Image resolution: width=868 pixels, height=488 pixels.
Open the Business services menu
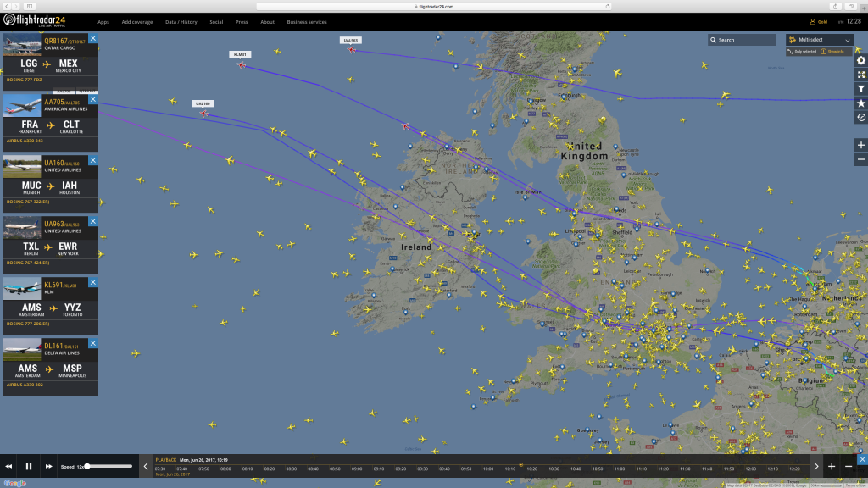tap(307, 22)
